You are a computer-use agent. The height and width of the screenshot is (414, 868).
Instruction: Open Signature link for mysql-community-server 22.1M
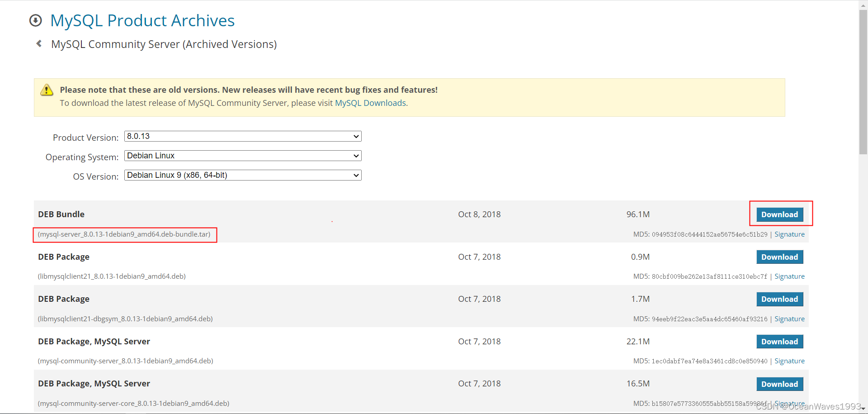pyautogui.click(x=789, y=361)
